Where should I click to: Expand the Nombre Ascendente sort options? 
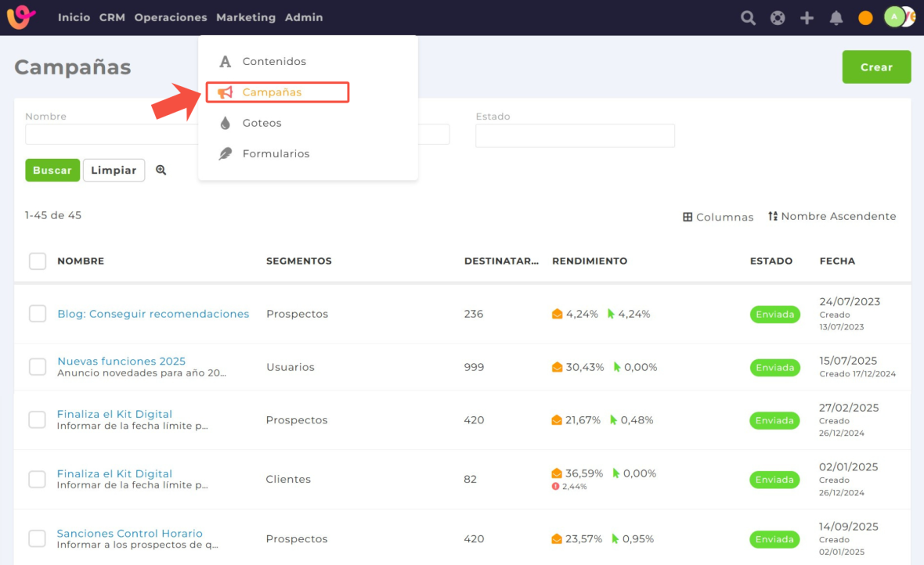(832, 216)
